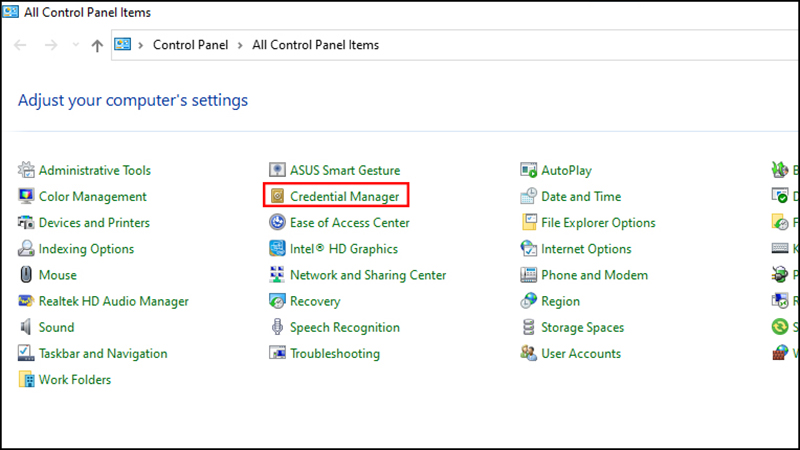This screenshot has width=800, height=450.
Task: Open User Accounts link
Action: (x=581, y=354)
